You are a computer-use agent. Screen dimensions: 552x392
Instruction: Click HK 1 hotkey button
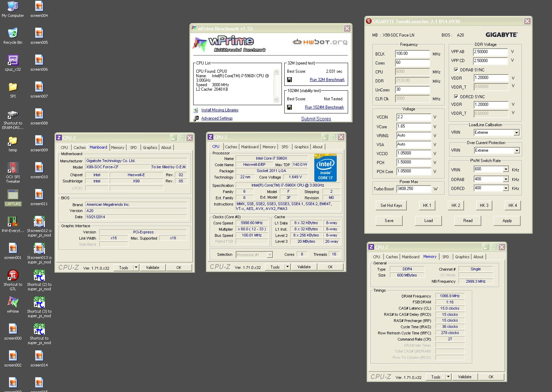[x=427, y=205]
